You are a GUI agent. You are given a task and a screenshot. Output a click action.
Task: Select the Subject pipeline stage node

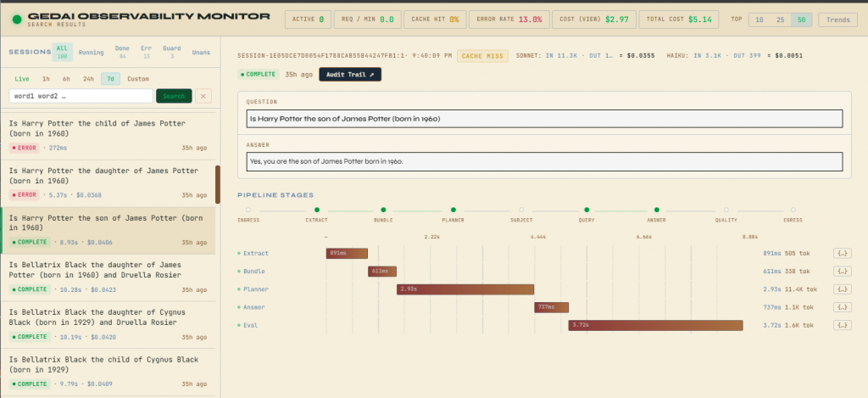click(x=521, y=210)
